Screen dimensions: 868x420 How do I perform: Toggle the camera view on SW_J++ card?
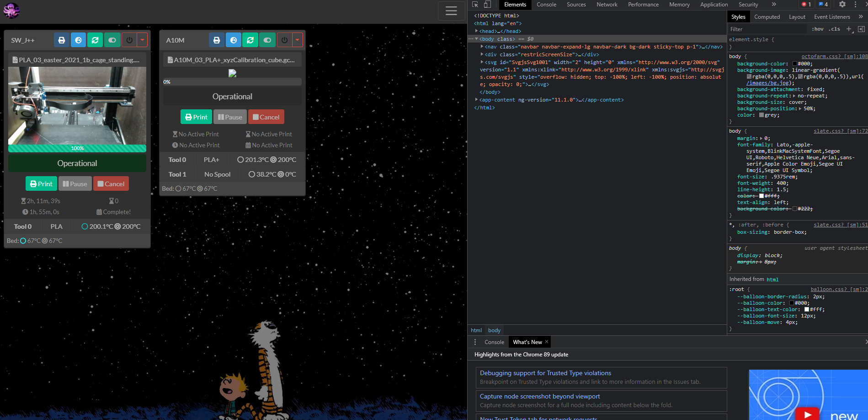click(112, 40)
